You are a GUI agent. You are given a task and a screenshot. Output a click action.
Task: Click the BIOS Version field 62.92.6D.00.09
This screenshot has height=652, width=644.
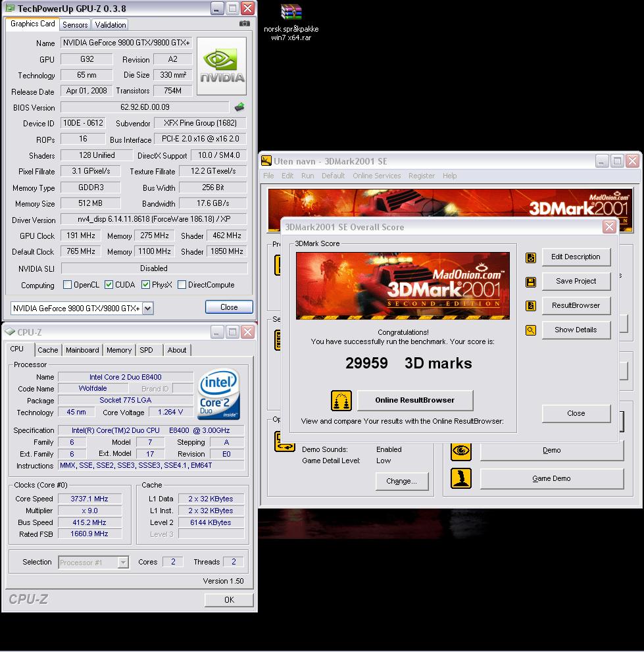coord(145,107)
